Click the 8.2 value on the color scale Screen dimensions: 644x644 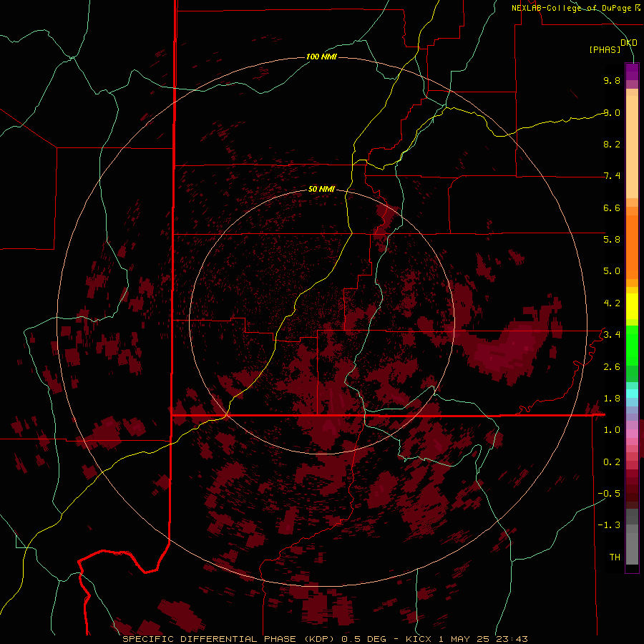pyautogui.click(x=612, y=144)
